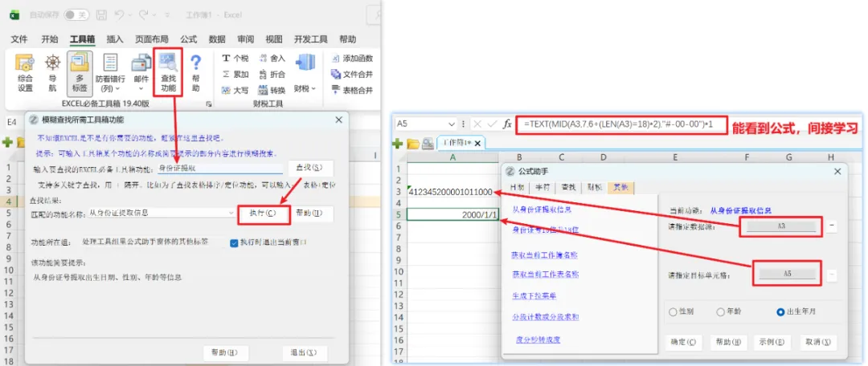Open the 分段计数或分段求和 link

tap(545, 317)
